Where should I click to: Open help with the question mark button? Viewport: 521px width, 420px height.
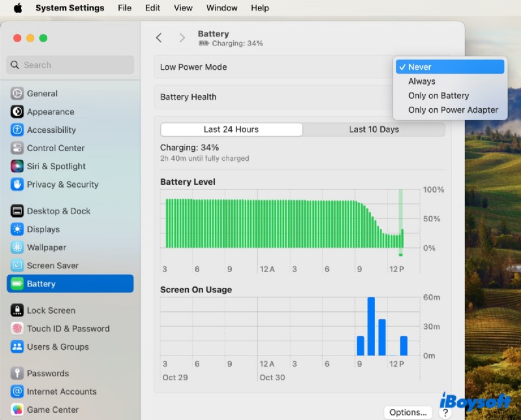click(x=445, y=413)
